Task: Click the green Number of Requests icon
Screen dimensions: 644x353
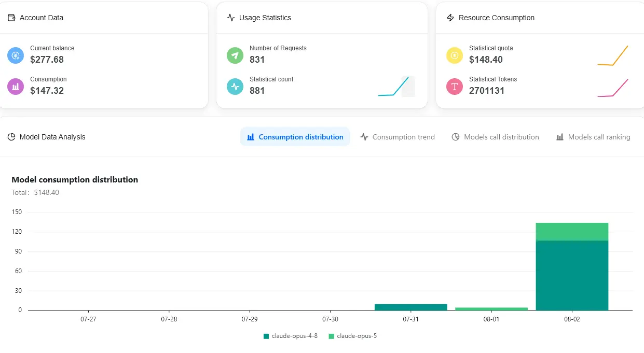Action: pos(235,55)
